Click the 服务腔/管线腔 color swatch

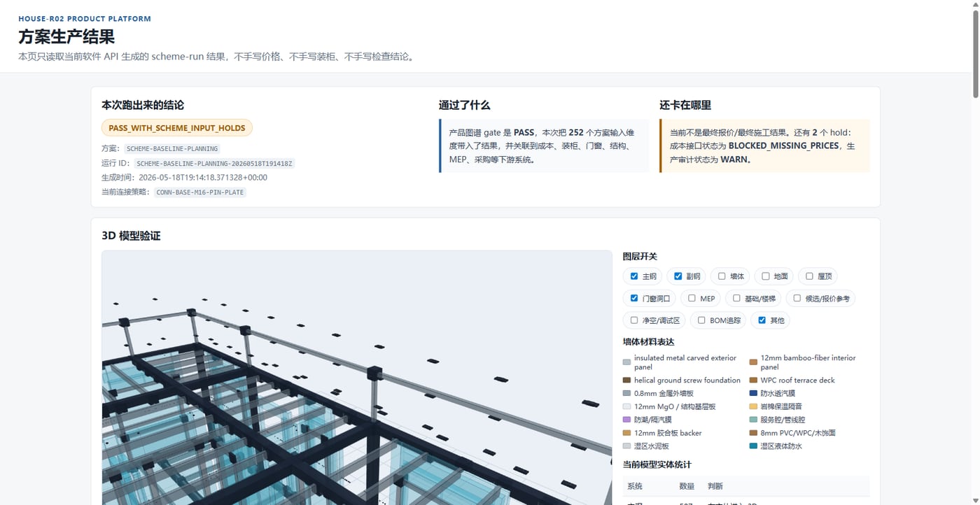pos(753,420)
